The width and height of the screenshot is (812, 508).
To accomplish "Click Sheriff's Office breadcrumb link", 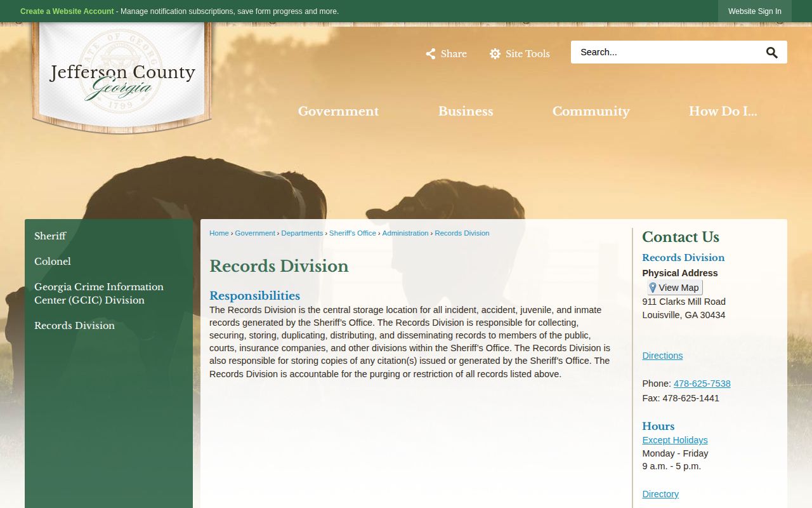I will pos(353,233).
